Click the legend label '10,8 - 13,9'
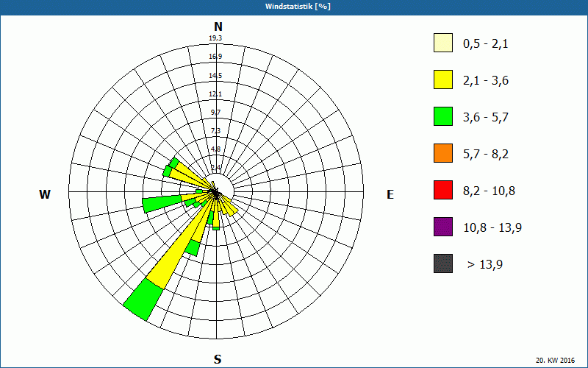The width and height of the screenshot is (588, 368). tap(492, 228)
